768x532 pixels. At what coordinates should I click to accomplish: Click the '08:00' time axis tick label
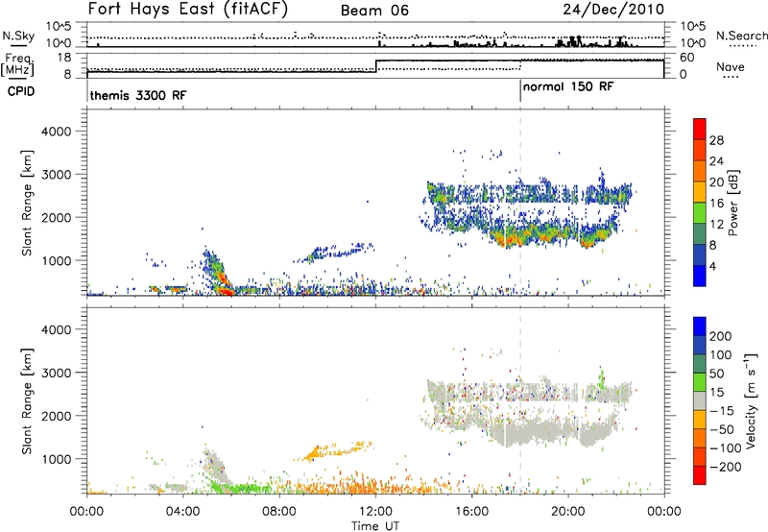279,512
